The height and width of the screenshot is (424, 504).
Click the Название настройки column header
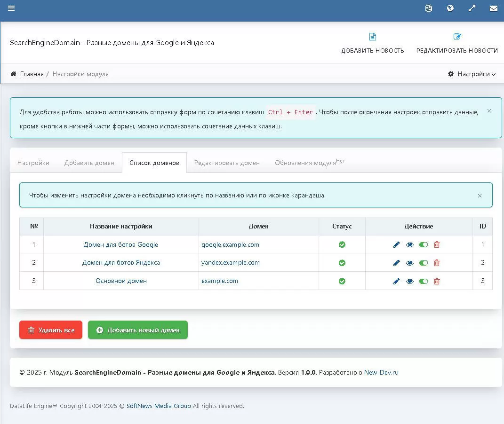[121, 226]
